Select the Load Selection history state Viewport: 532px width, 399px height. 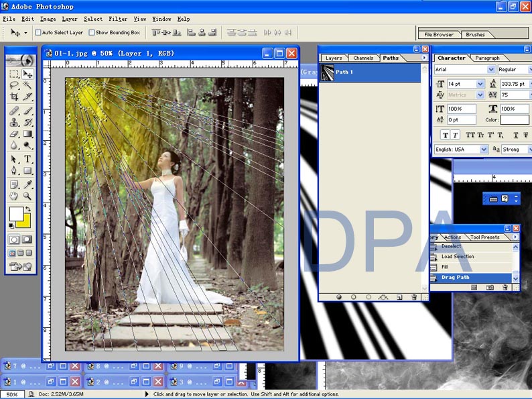click(471, 257)
